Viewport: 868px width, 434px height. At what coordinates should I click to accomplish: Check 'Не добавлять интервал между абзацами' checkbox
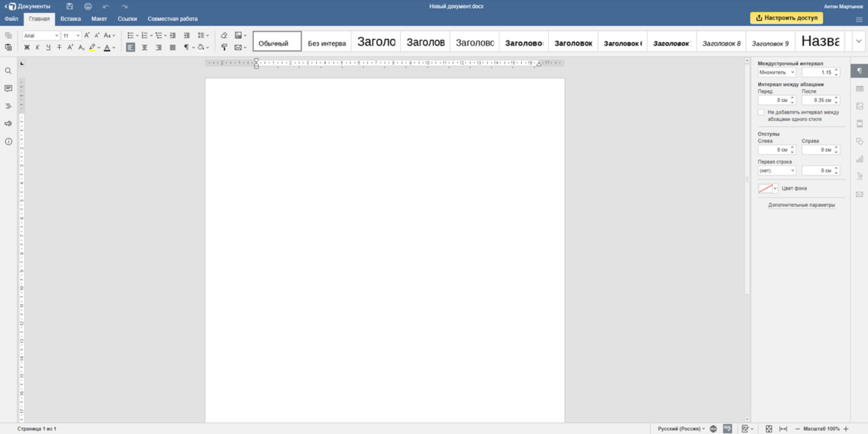[761, 112]
